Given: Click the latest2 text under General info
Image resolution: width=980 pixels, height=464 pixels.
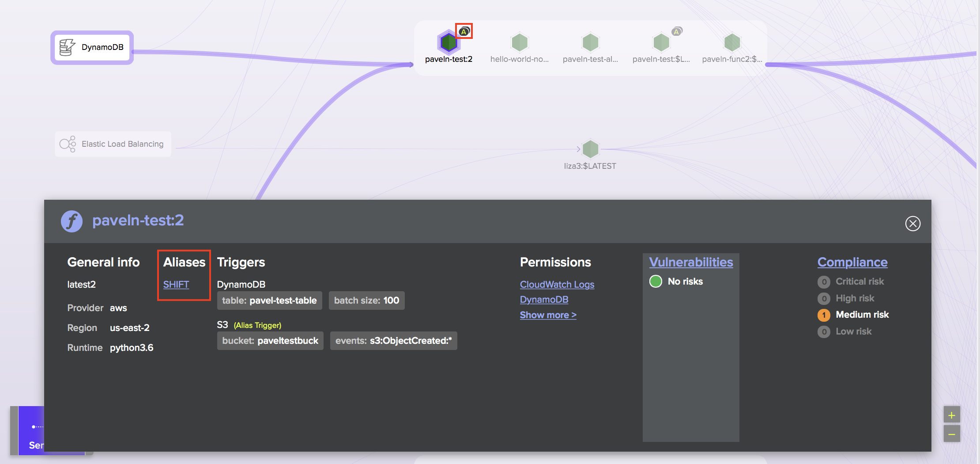Looking at the screenshot, I should pos(81,285).
